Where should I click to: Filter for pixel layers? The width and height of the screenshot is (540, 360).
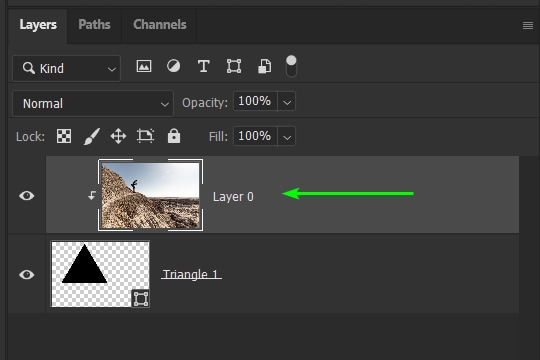coord(144,66)
